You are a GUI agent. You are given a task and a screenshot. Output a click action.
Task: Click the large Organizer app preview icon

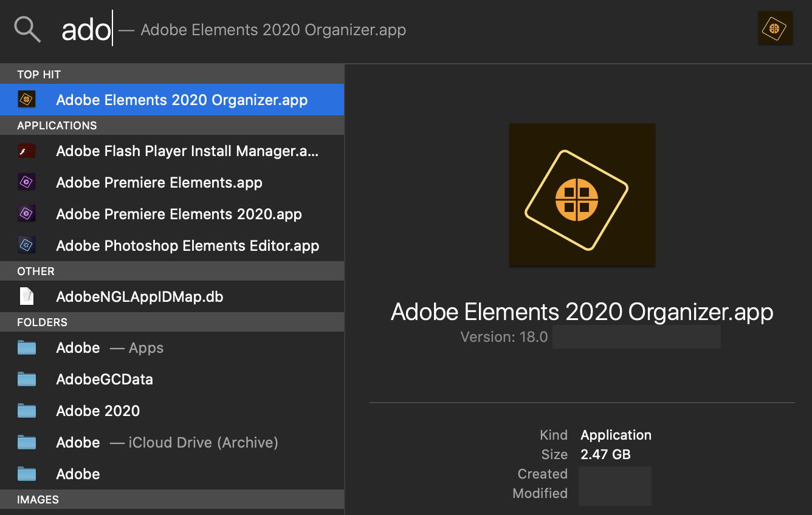click(x=582, y=194)
